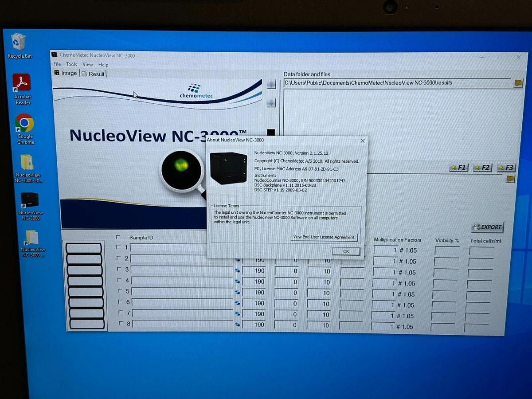
Task: Click the Data folder and files label
Action: [307, 74]
